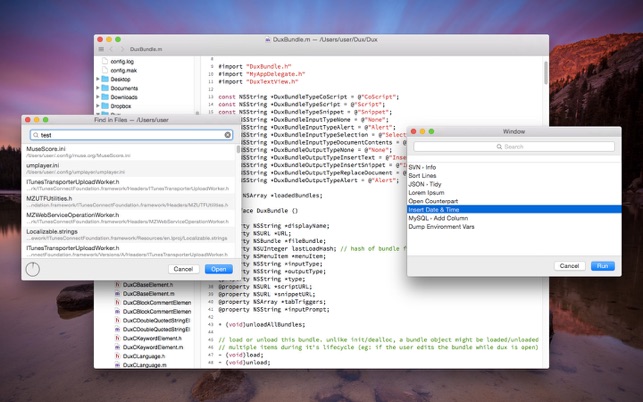The width and height of the screenshot is (643, 402).
Task: Select 'MySQL - Add Column' command
Action: [514, 218]
